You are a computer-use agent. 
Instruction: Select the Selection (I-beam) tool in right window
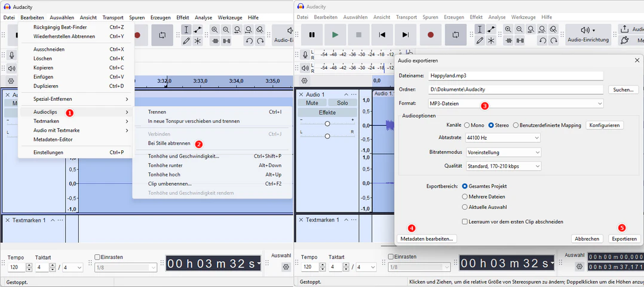click(480, 29)
